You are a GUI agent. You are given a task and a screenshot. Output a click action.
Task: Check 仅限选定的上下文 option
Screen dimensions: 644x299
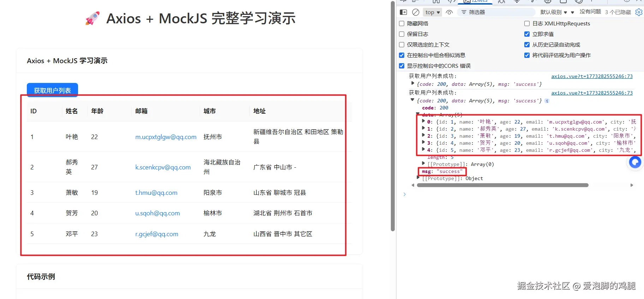pos(401,45)
